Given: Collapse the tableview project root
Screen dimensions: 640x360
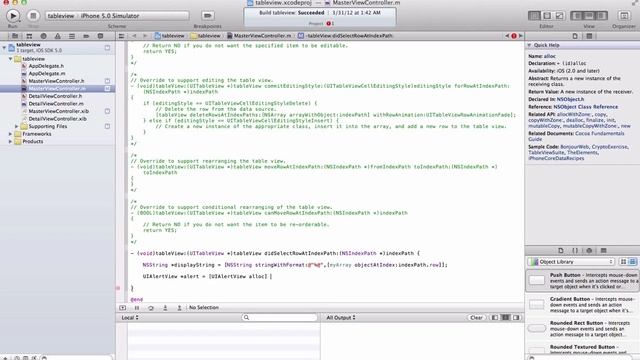Looking at the screenshot, I should [4, 48].
